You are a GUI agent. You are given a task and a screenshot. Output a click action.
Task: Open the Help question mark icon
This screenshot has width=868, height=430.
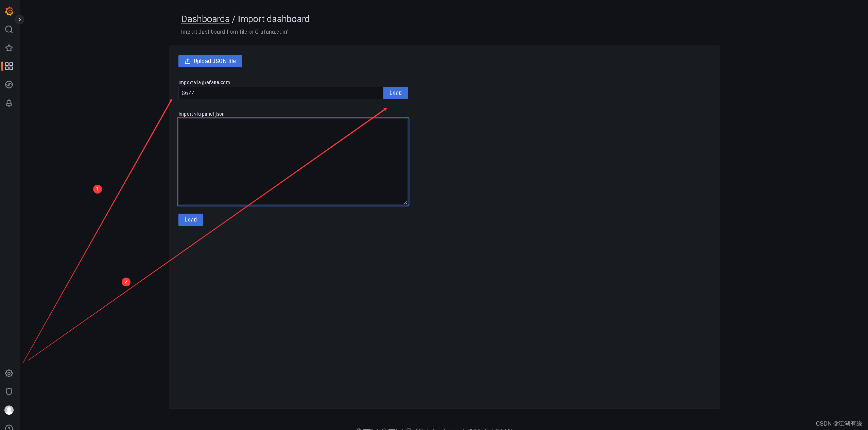pos(9,428)
